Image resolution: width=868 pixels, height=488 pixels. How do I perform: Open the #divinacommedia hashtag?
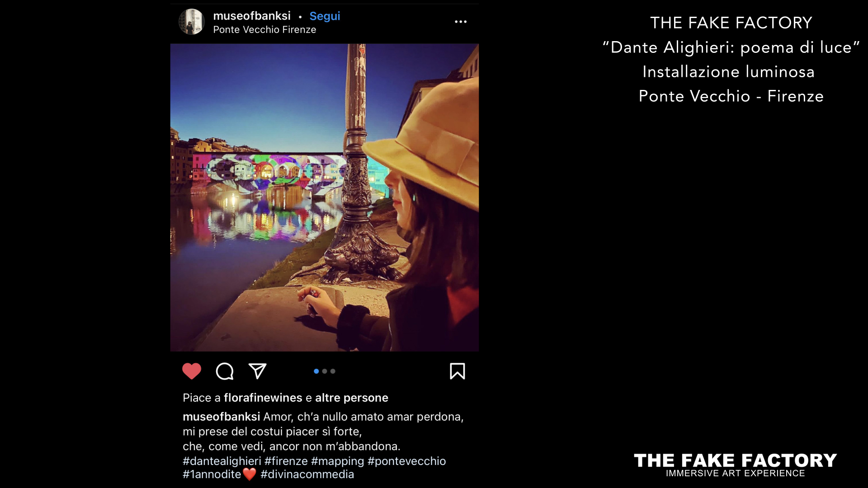307,474
